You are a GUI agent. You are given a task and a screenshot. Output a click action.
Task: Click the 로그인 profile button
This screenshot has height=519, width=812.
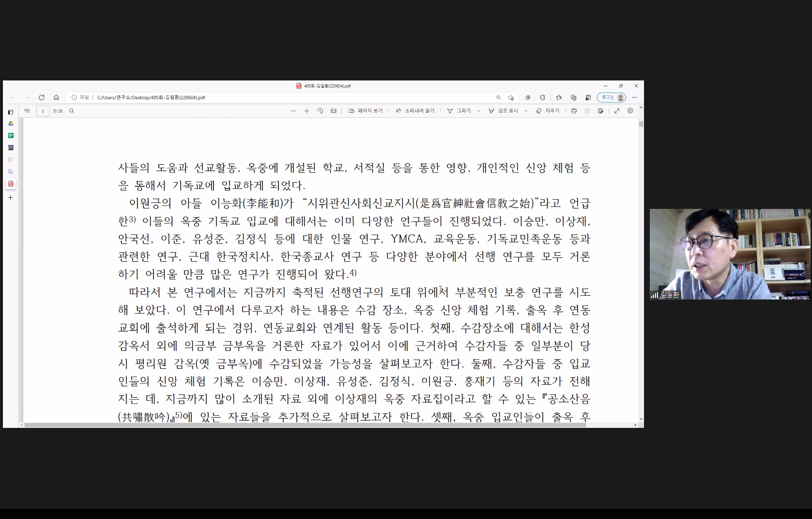point(612,97)
